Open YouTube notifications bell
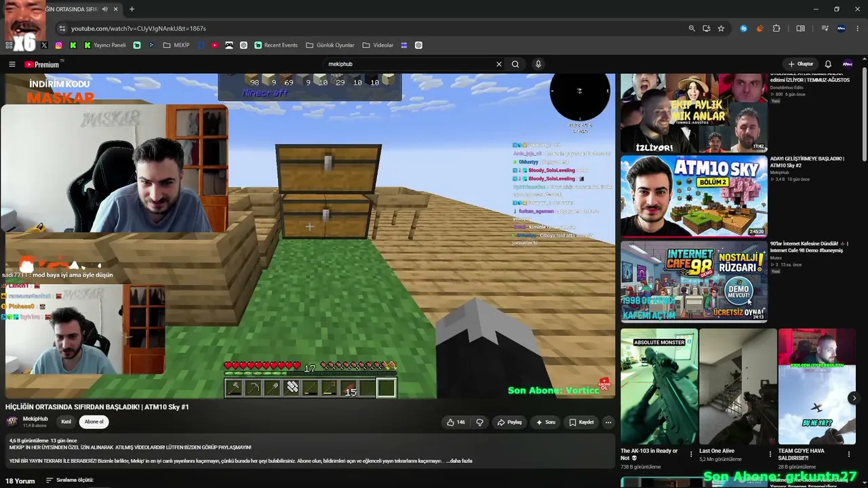The width and height of the screenshot is (868, 488). 828,64
